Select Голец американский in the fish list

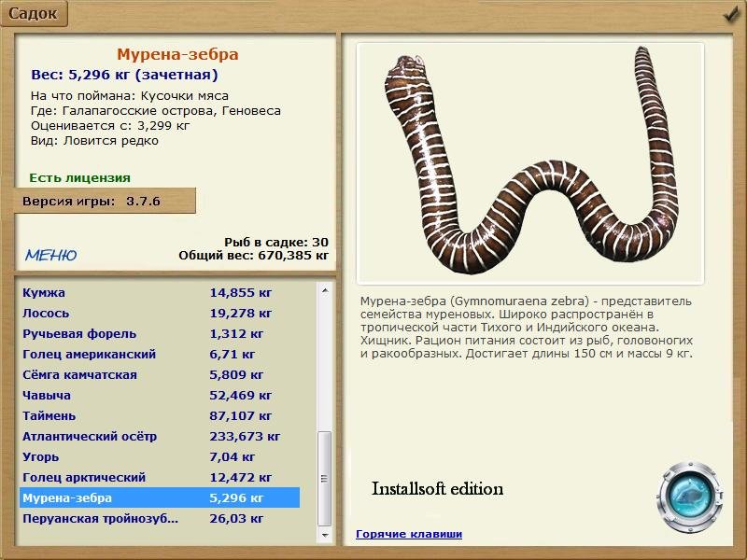(160, 355)
